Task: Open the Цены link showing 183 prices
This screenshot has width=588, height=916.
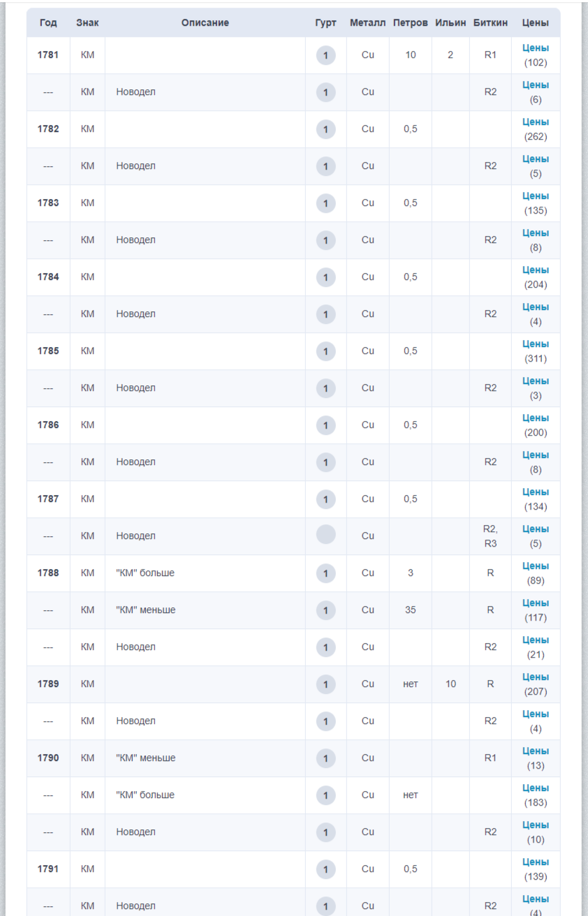Action: pyautogui.click(x=536, y=788)
